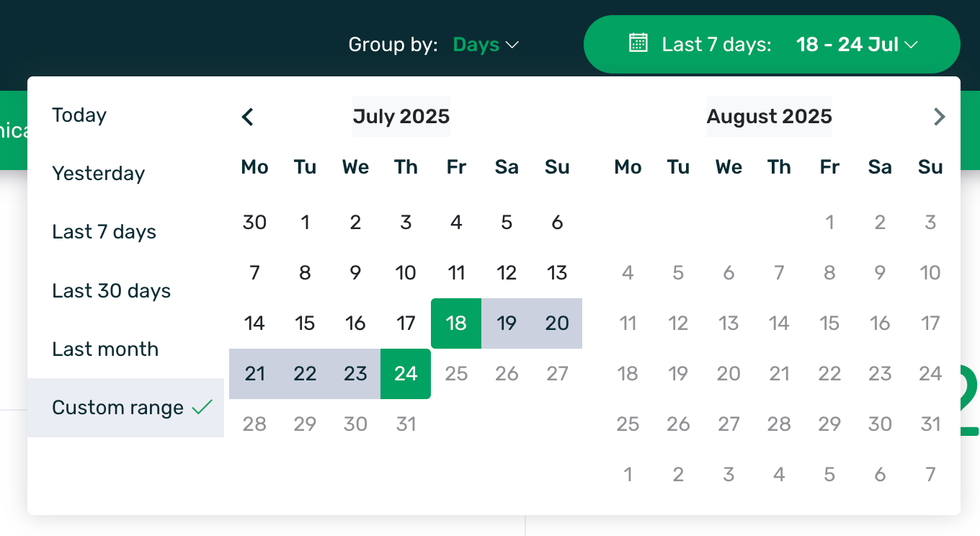980x536 pixels.
Task: Pick July 18 as the start date
Action: coord(456,323)
